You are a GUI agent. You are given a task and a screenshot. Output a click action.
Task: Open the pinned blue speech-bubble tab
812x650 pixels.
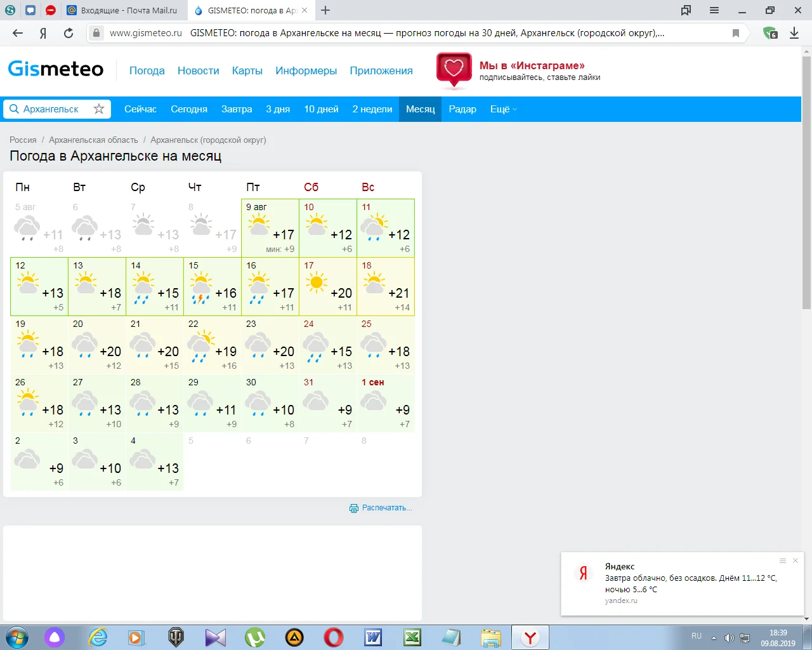[30, 10]
